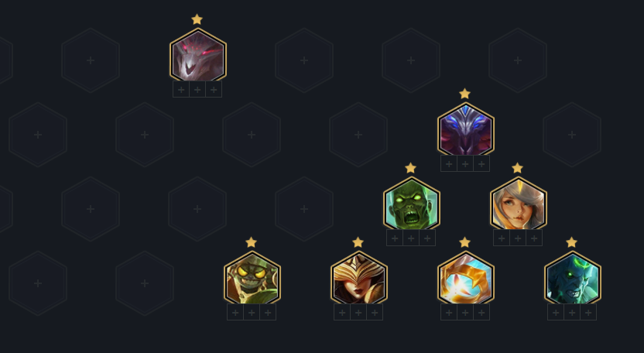The width and height of the screenshot is (644, 353).
Task: Select the teal green-eyed troll champion portrait
Action: [x=573, y=279]
